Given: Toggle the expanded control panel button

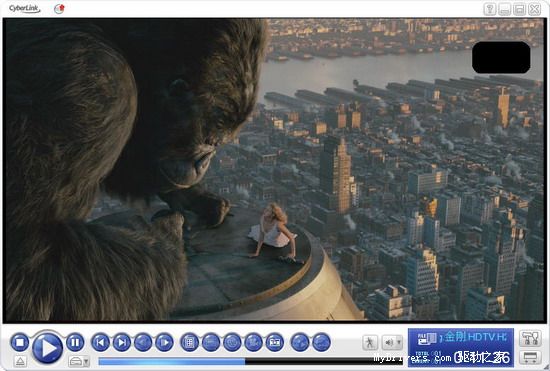Looking at the screenshot, I should pyautogui.click(x=530, y=358).
